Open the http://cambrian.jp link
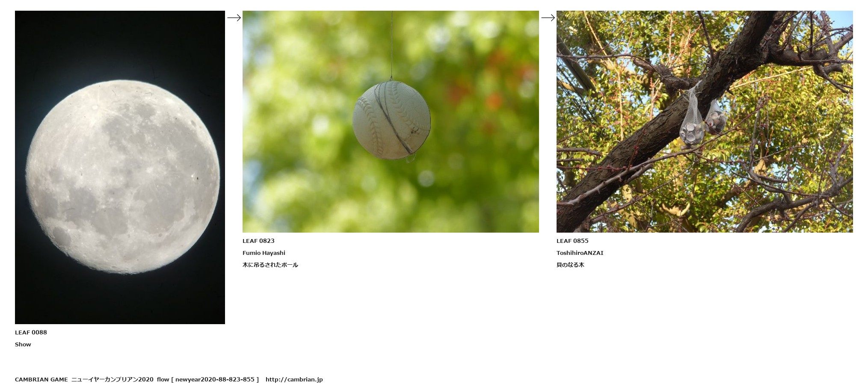Image resolution: width=868 pixels, height=390 pixels. coord(294,379)
